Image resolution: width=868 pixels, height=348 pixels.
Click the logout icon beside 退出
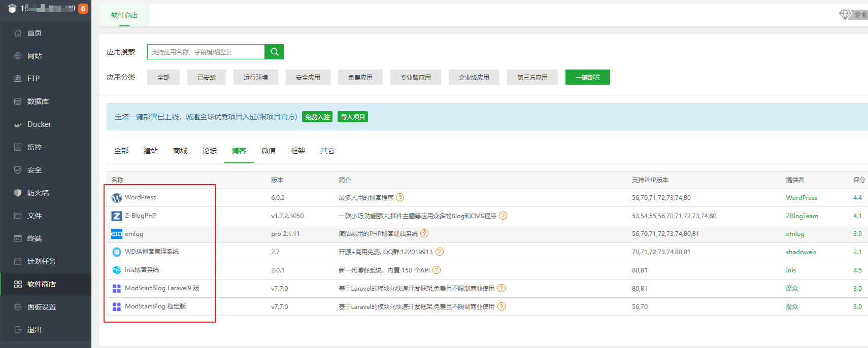click(x=18, y=330)
